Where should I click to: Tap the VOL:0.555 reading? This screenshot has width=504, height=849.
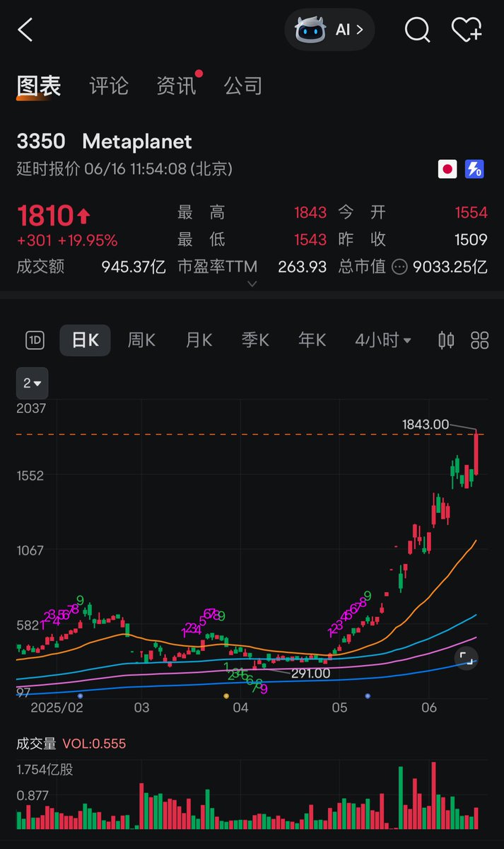coord(94,744)
